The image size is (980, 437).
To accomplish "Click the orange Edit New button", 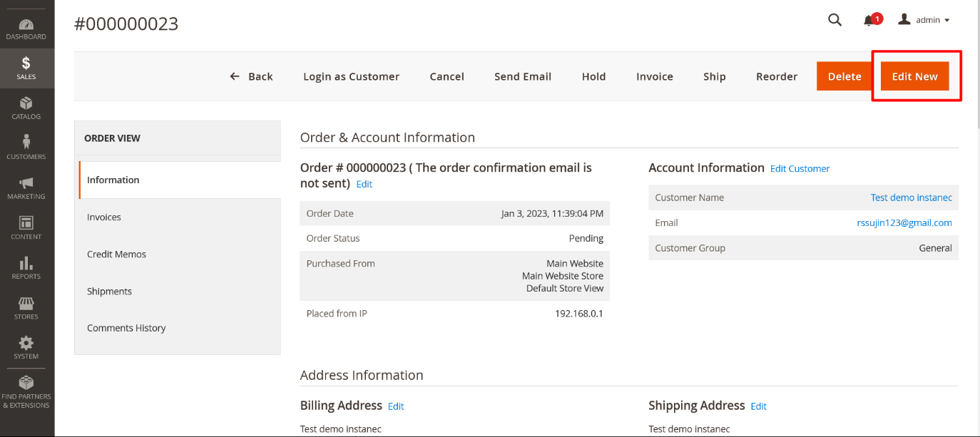I will point(914,76).
